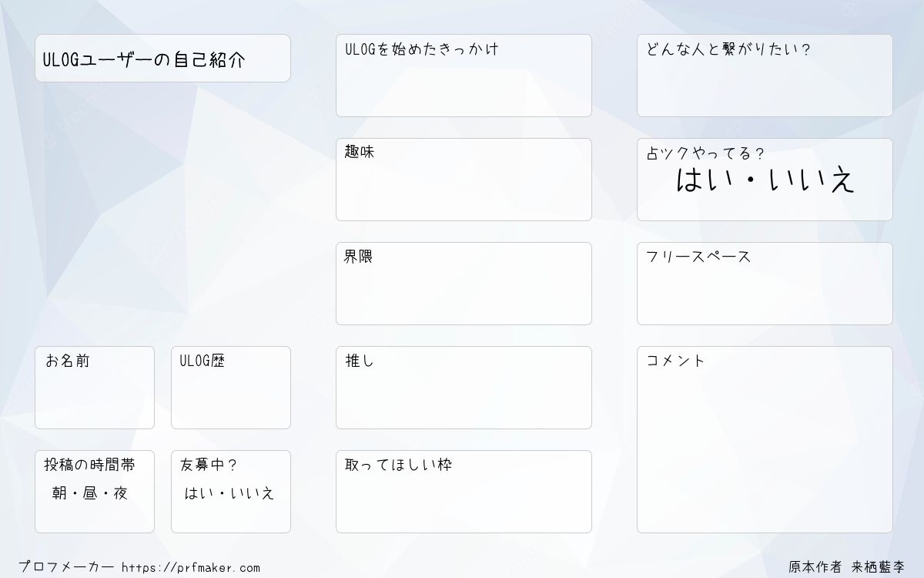Click the 推し field

tap(464, 388)
